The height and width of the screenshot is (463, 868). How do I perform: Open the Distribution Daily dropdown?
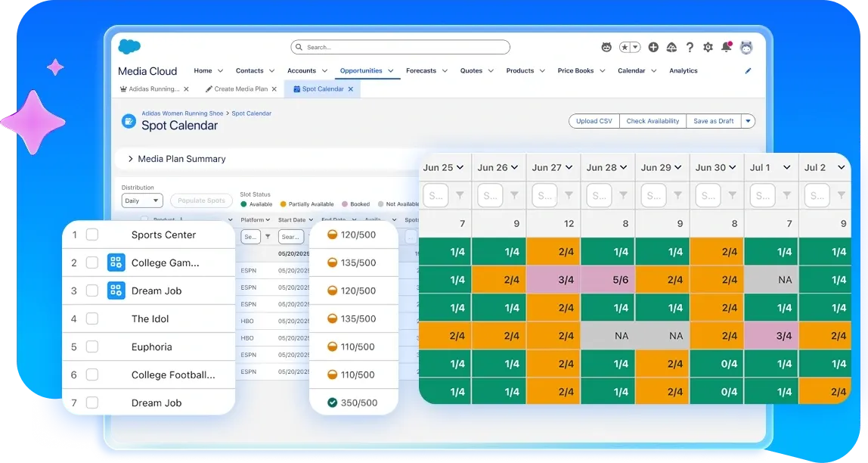[x=142, y=200]
